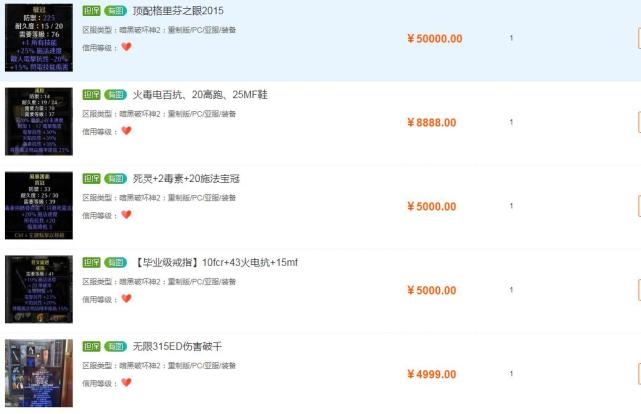The width and height of the screenshot is (641, 414).
Task: Open the 死灵+2毒素+20施法宝冠 listing
Action: click(x=186, y=179)
